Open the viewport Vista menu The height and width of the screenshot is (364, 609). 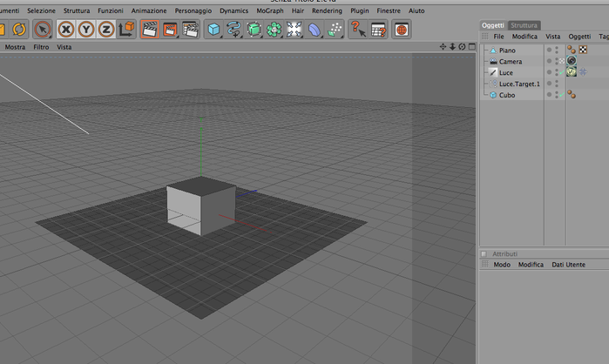pyautogui.click(x=64, y=47)
